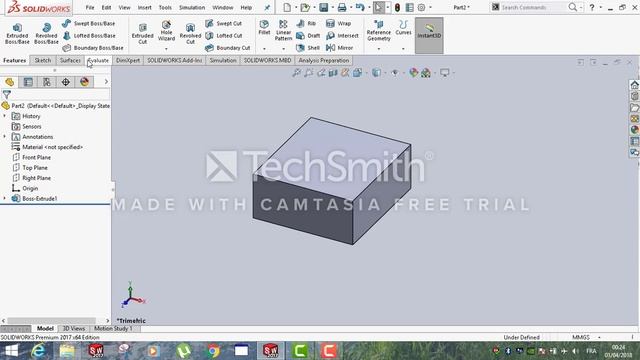
Task: Click the Search Commands input field
Action: pos(533,7)
